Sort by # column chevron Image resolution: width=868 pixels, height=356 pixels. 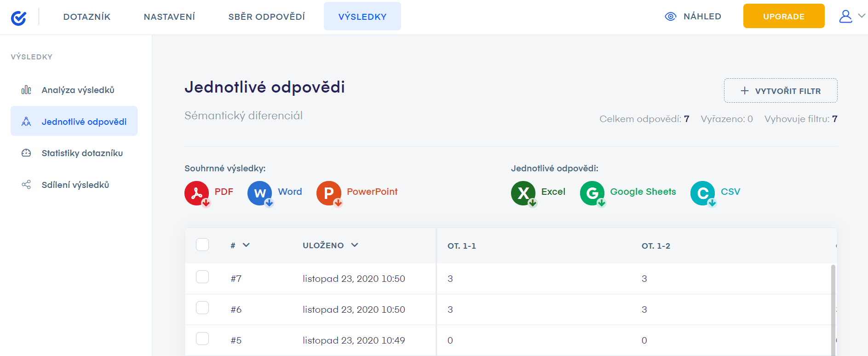click(x=246, y=245)
